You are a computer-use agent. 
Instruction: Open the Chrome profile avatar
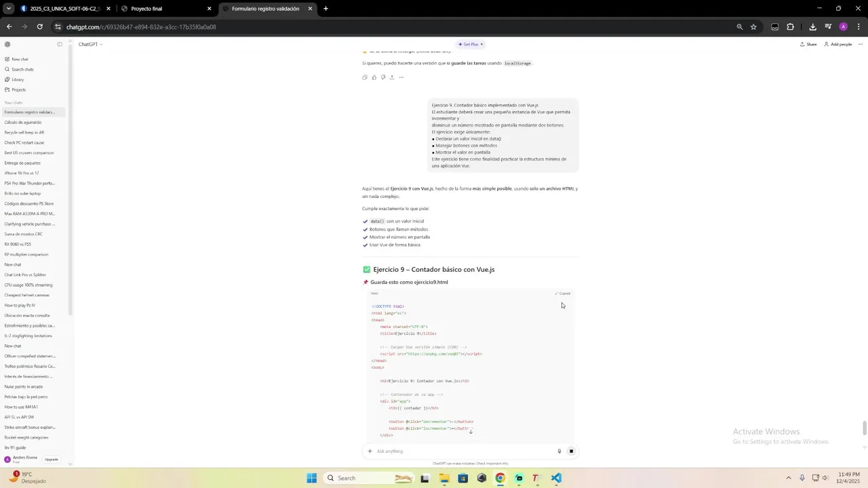click(x=844, y=27)
